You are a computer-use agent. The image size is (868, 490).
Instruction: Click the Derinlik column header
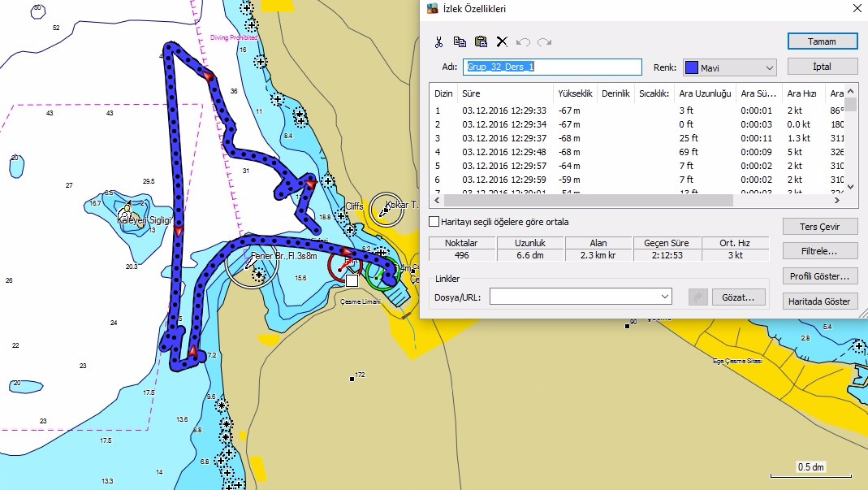coord(615,93)
